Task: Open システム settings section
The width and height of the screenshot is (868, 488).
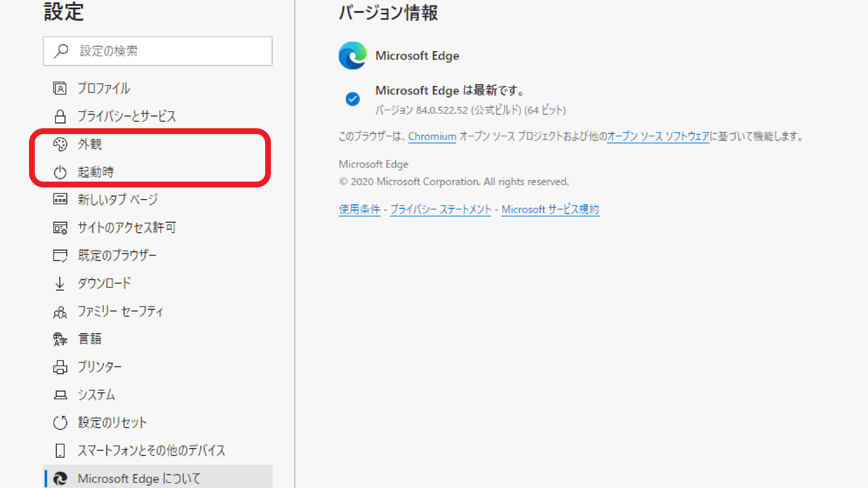Action: coord(96,395)
